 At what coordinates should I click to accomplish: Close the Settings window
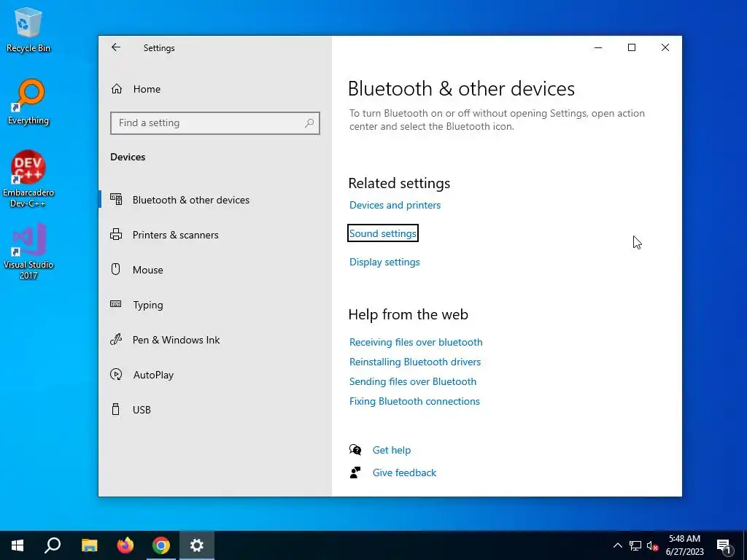pos(665,47)
